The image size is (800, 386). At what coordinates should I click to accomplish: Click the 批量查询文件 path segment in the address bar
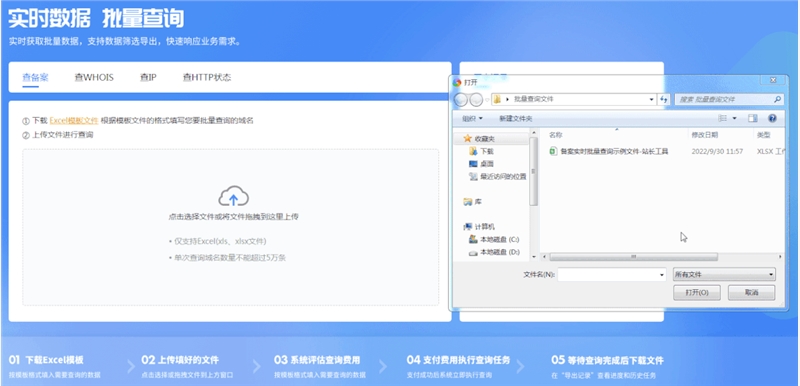click(x=533, y=99)
